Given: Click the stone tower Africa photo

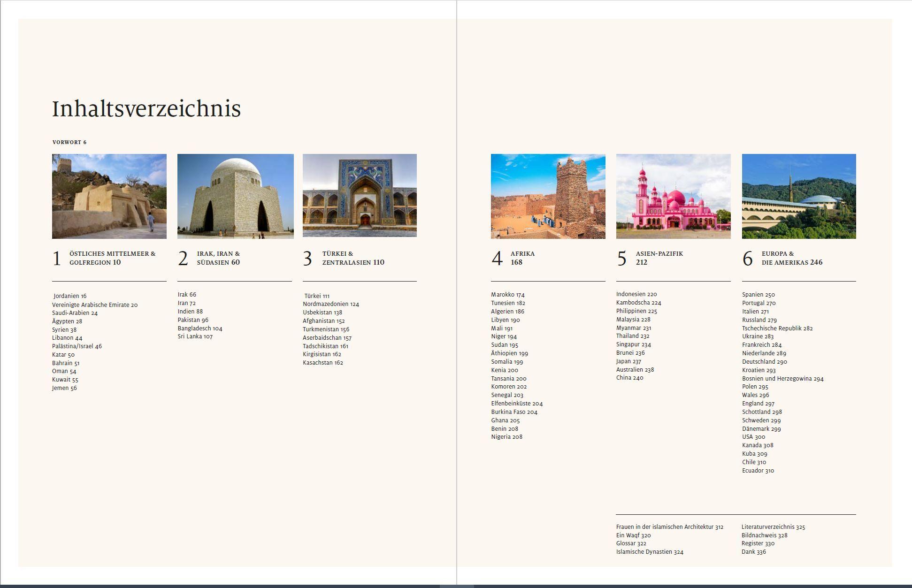Looking at the screenshot, I should (548, 196).
